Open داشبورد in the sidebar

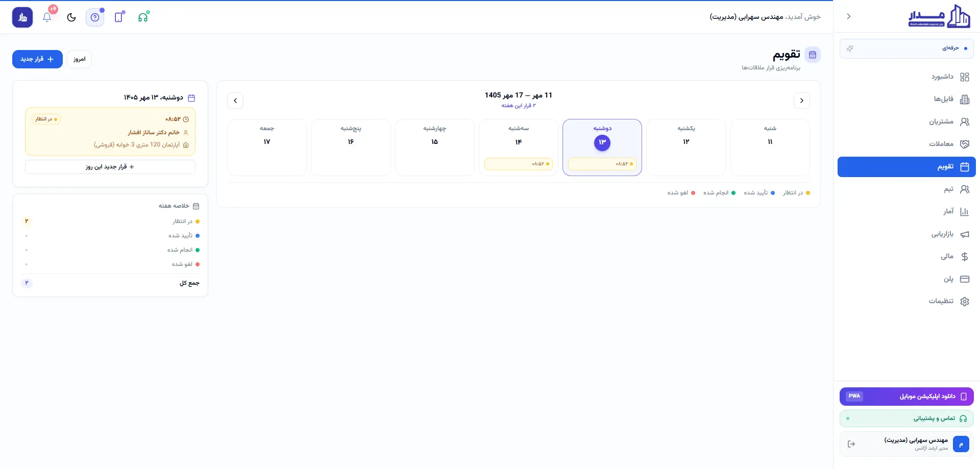(906, 77)
